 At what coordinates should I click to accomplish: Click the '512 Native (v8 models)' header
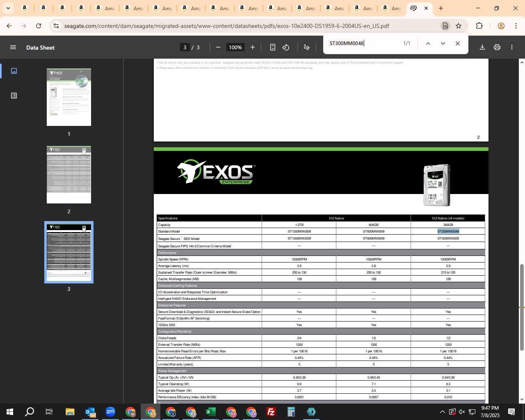(448, 218)
